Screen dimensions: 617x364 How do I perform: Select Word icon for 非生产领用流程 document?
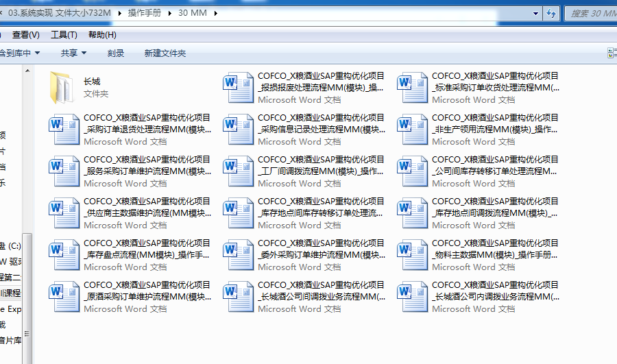tap(412, 129)
